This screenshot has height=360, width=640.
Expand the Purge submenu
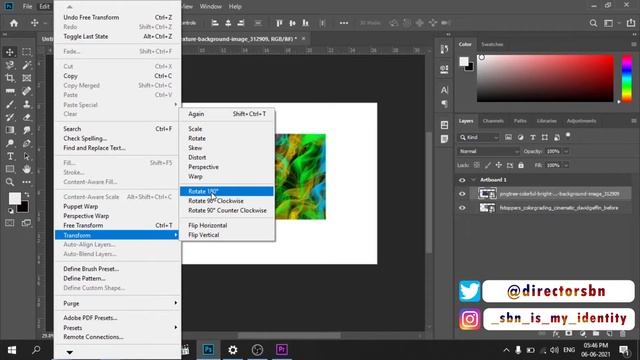[118, 303]
